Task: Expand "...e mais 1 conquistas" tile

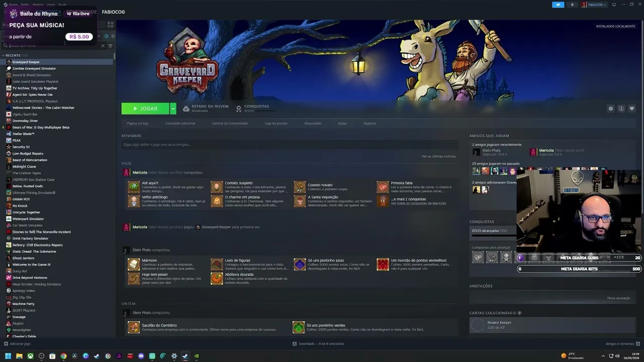Action: (x=383, y=201)
